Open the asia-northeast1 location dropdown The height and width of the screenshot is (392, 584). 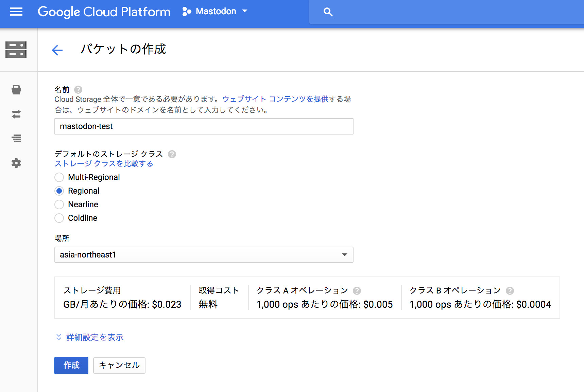[204, 255]
